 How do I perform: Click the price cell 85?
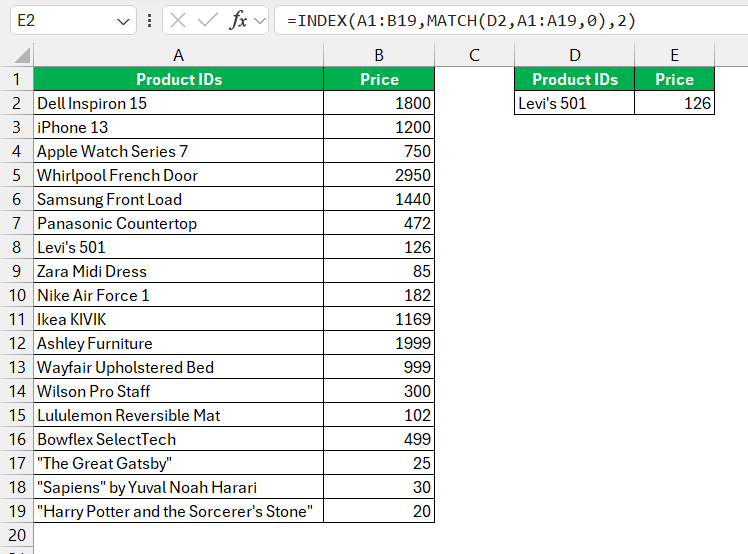[x=379, y=271]
